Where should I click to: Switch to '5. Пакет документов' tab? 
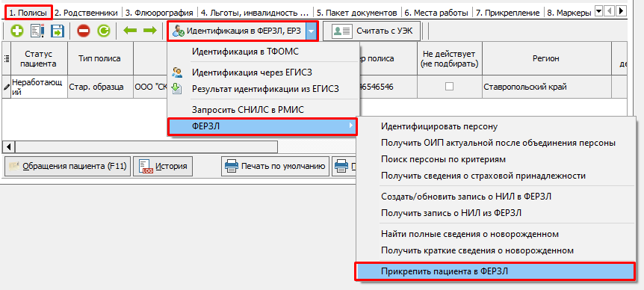tap(357, 13)
